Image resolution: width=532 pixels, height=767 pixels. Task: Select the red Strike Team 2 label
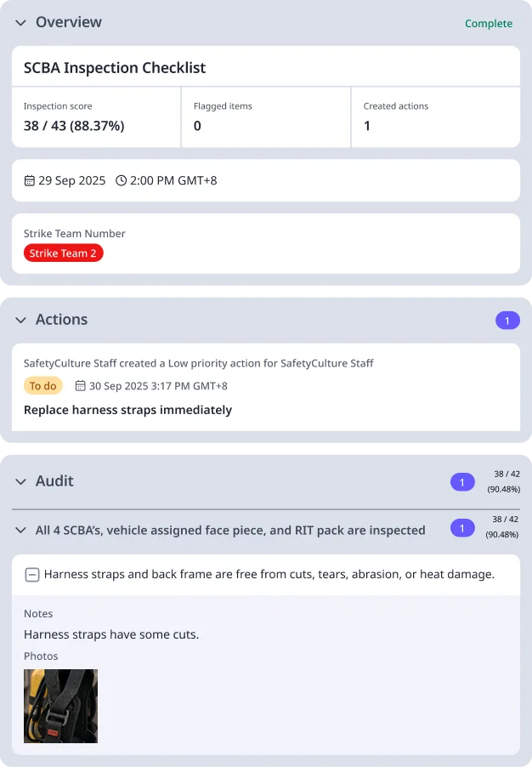click(x=63, y=253)
